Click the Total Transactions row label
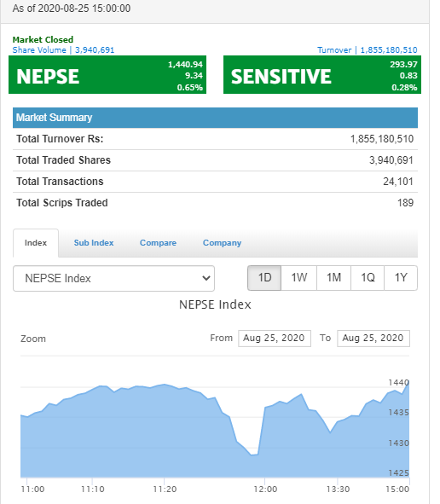440x504 pixels. tap(60, 182)
